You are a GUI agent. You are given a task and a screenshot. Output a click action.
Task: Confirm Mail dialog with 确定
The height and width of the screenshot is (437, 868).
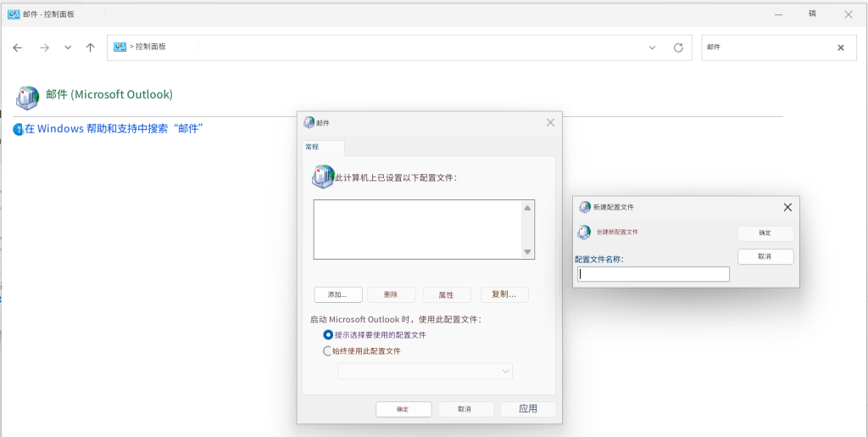point(403,409)
